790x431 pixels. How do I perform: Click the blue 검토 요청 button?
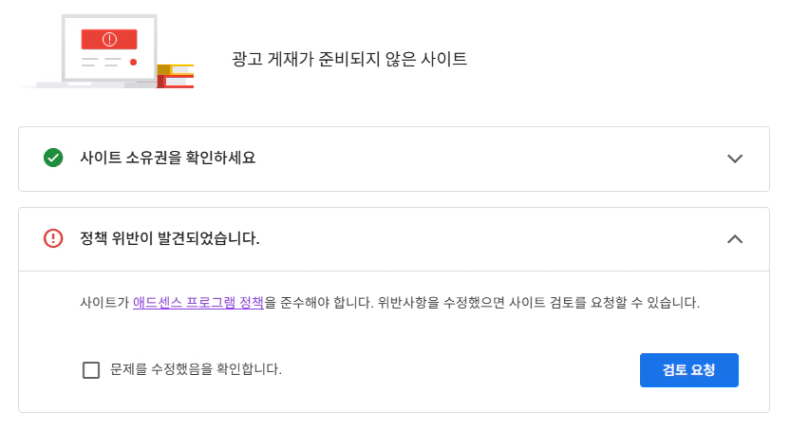[x=689, y=370]
